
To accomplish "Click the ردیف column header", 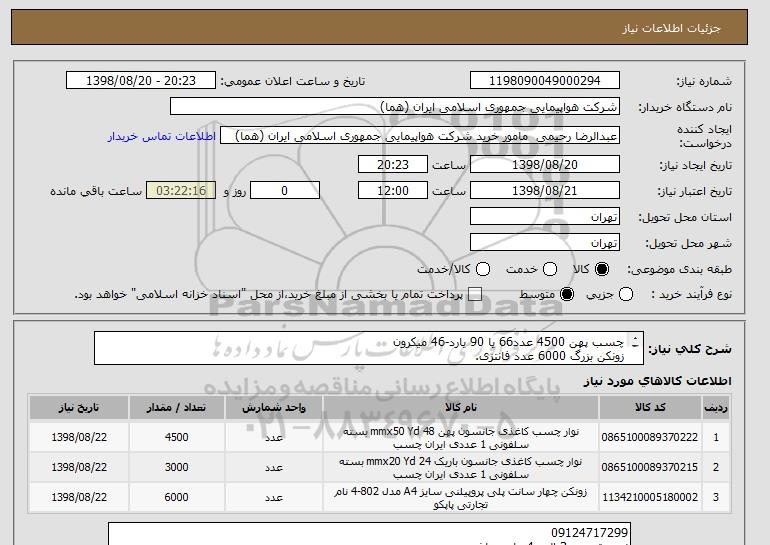I will coord(716,408).
